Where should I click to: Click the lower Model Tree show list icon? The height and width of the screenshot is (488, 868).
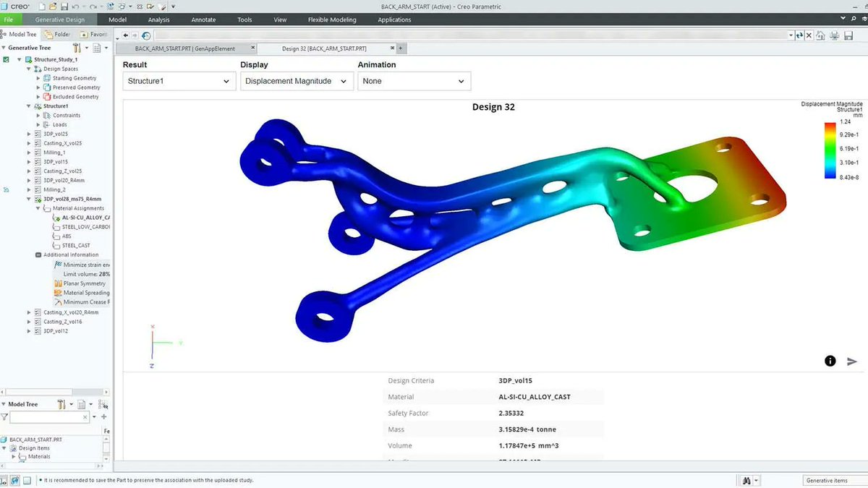pos(81,404)
